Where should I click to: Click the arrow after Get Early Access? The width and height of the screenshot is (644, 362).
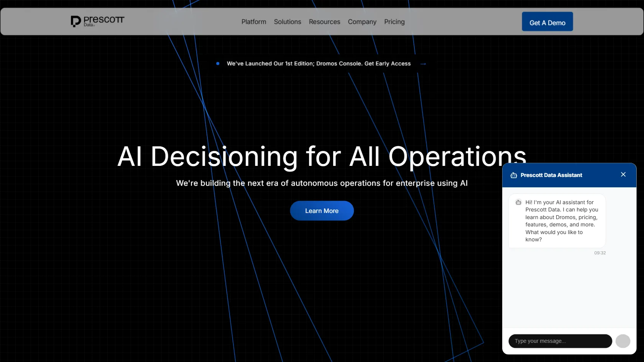[x=423, y=64]
